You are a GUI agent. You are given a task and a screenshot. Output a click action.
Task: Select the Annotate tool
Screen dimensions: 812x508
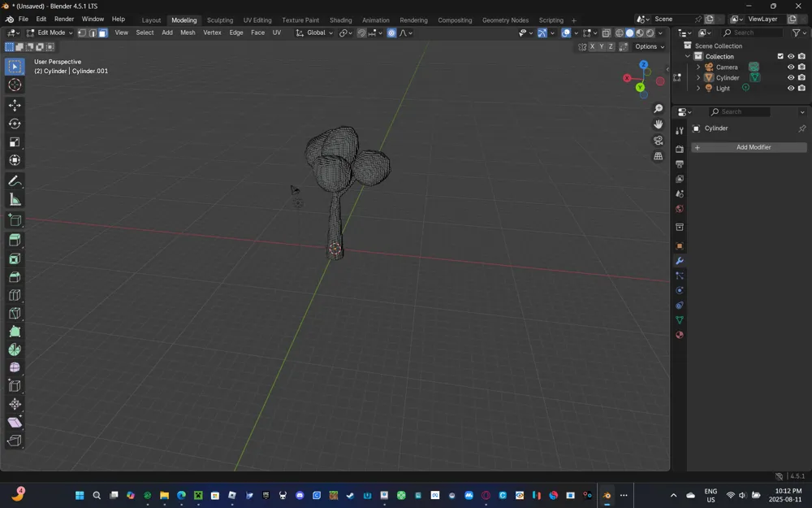15,181
